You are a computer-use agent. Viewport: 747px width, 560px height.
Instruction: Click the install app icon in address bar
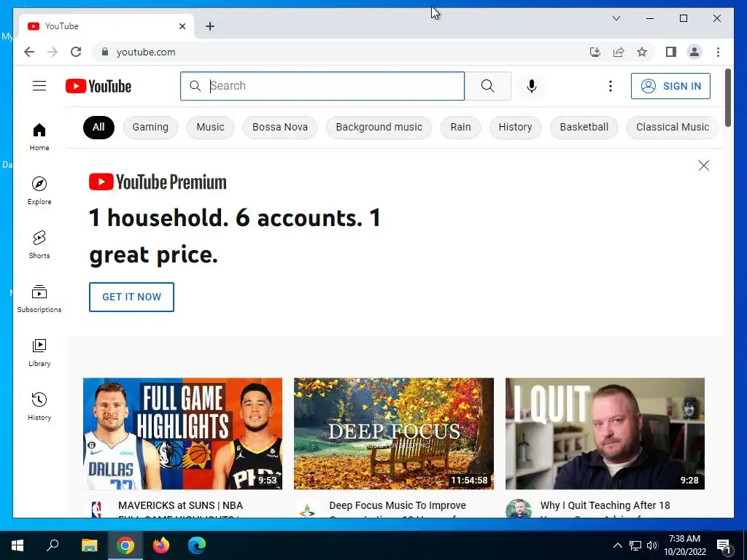pyautogui.click(x=595, y=52)
